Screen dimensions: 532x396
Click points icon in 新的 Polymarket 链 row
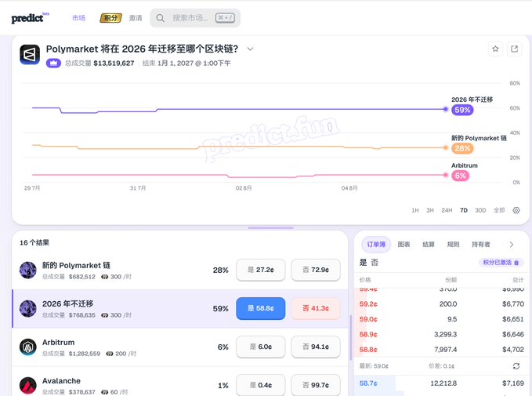[104, 277]
